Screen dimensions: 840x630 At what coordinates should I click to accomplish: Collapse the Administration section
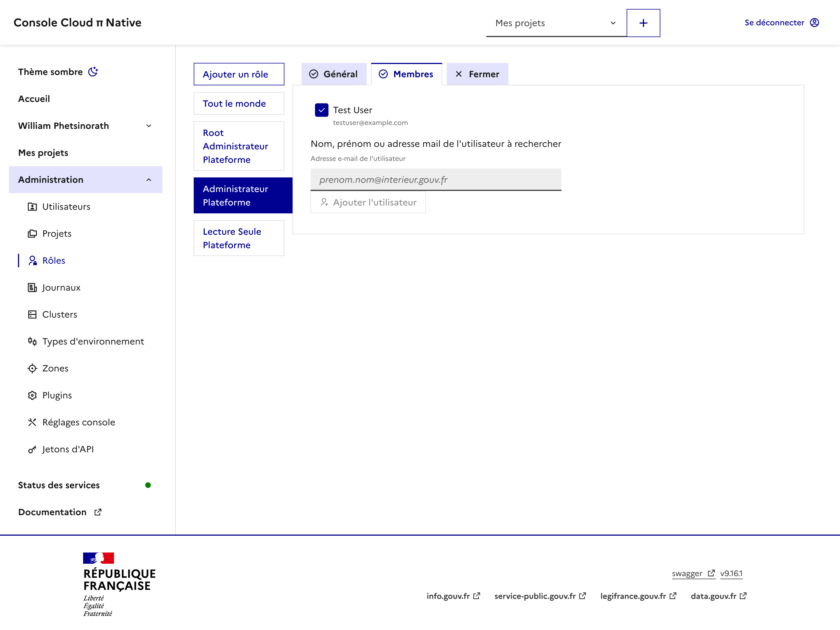[149, 180]
